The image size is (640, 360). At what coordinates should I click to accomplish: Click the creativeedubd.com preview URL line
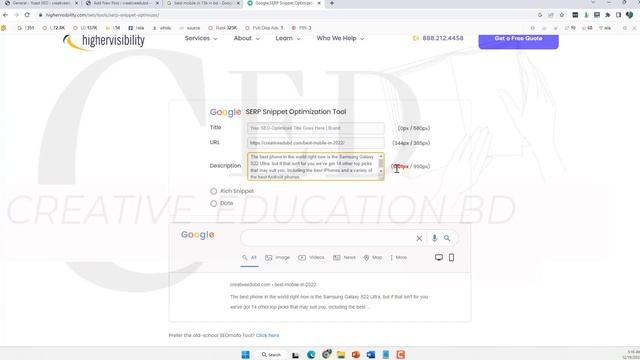(x=273, y=284)
